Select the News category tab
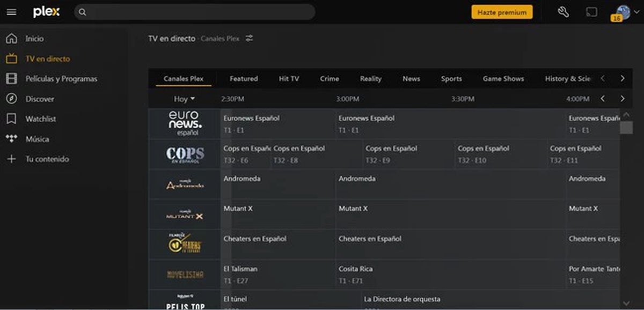The image size is (644, 310). tap(411, 78)
